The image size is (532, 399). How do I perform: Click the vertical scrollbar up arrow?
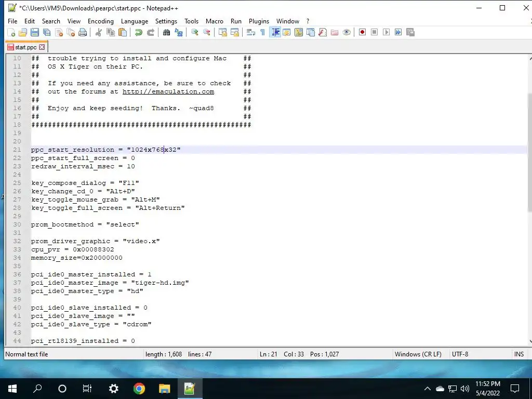coord(530,58)
